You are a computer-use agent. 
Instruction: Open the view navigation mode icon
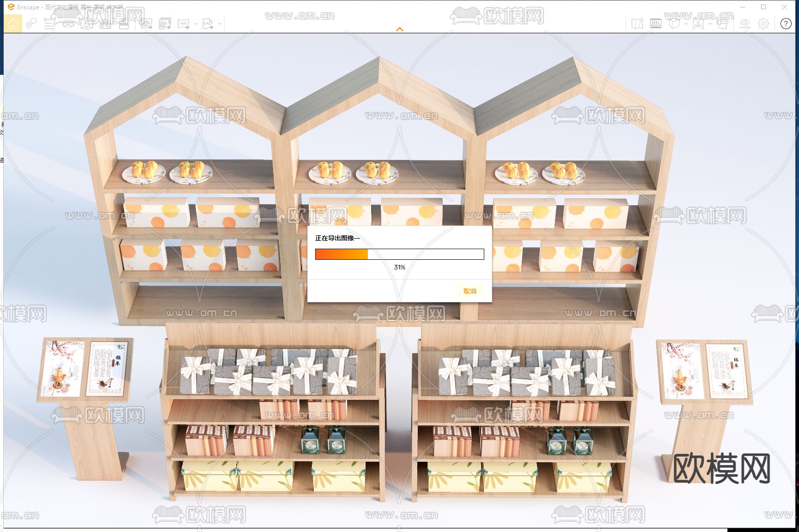coord(698,24)
